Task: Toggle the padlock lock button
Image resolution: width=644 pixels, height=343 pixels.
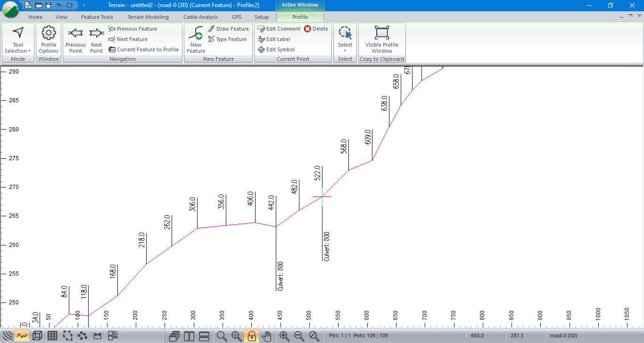Action: [x=252, y=336]
